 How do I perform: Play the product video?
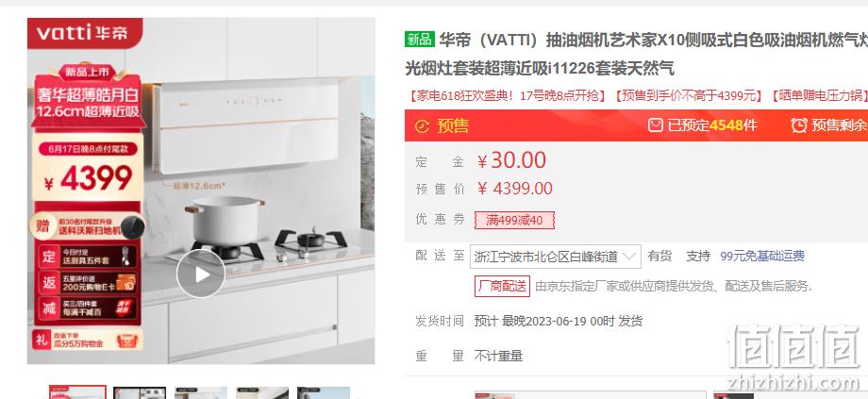pyautogui.click(x=201, y=274)
